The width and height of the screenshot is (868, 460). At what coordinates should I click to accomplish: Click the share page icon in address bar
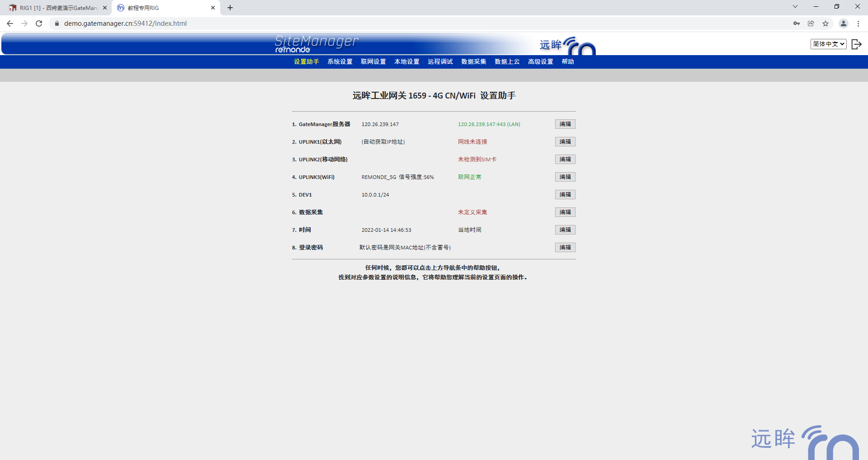pos(811,23)
